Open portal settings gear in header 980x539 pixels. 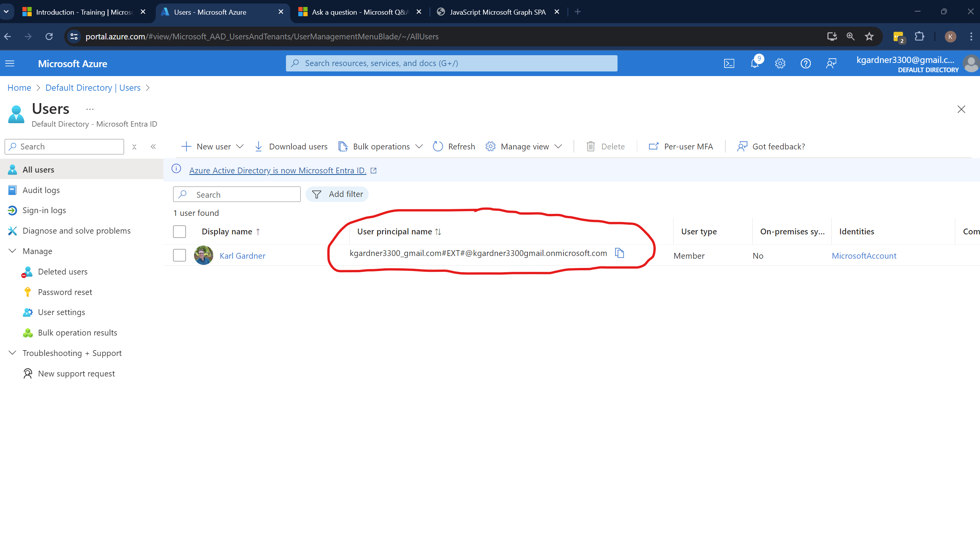tap(780, 63)
